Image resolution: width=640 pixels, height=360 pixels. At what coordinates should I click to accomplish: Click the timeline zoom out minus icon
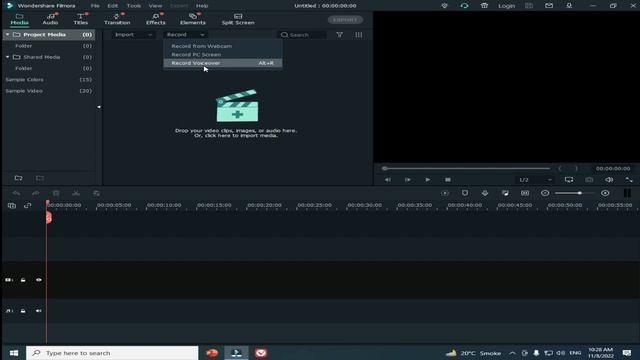click(545, 193)
